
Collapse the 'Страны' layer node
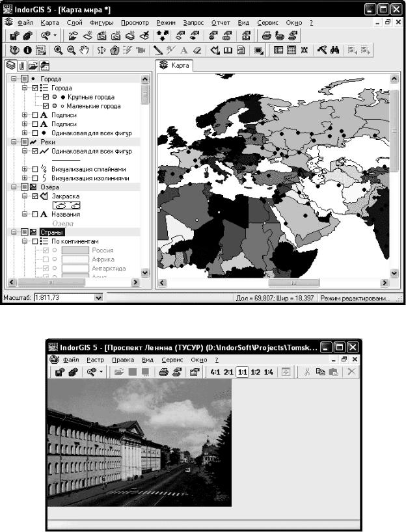[14, 232]
